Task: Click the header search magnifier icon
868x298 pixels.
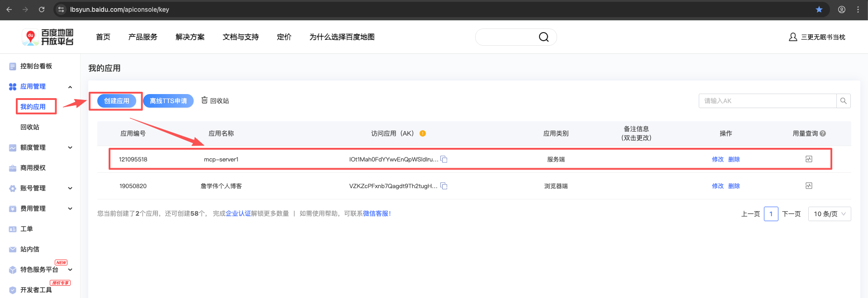Action: (544, 37)
